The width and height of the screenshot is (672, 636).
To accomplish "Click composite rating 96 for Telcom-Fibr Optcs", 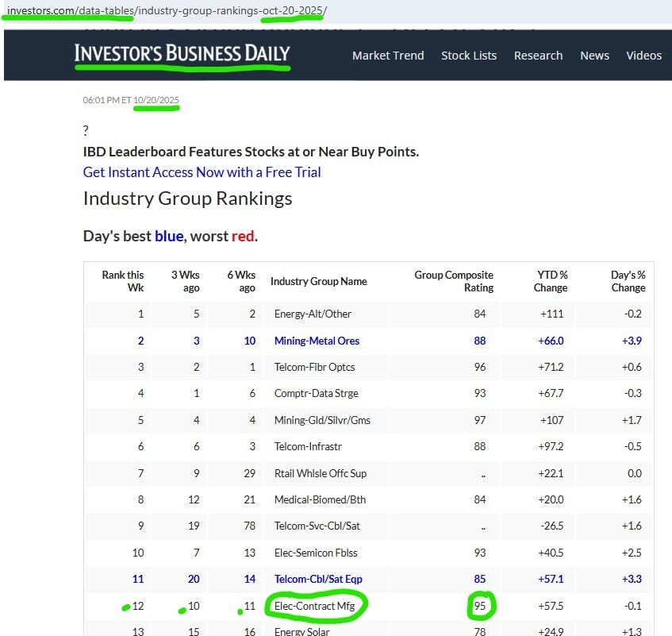I will coord(480,367).
